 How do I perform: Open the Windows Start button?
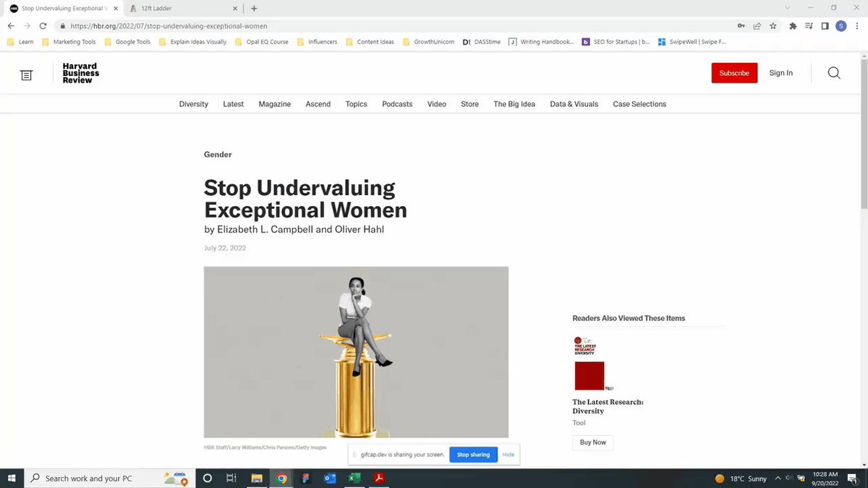coord(12,478)
